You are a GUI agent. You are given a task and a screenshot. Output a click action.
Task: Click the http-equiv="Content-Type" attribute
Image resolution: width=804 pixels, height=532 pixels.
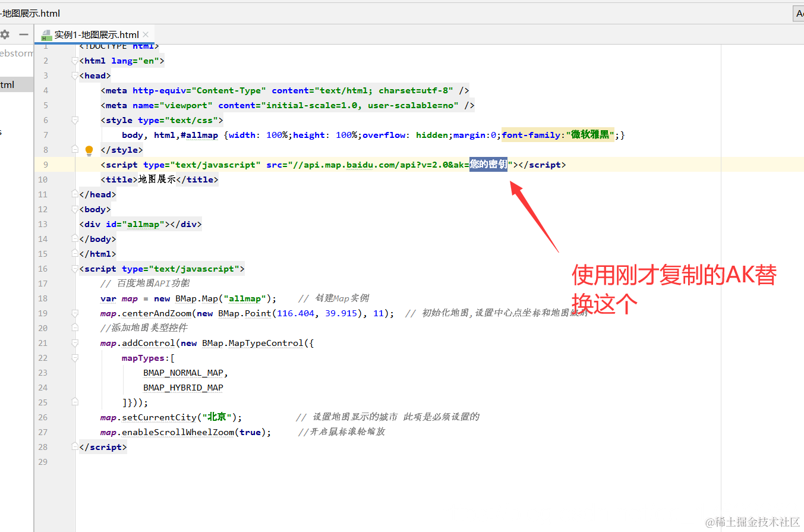pyautogui.click(x=200, y=90)
